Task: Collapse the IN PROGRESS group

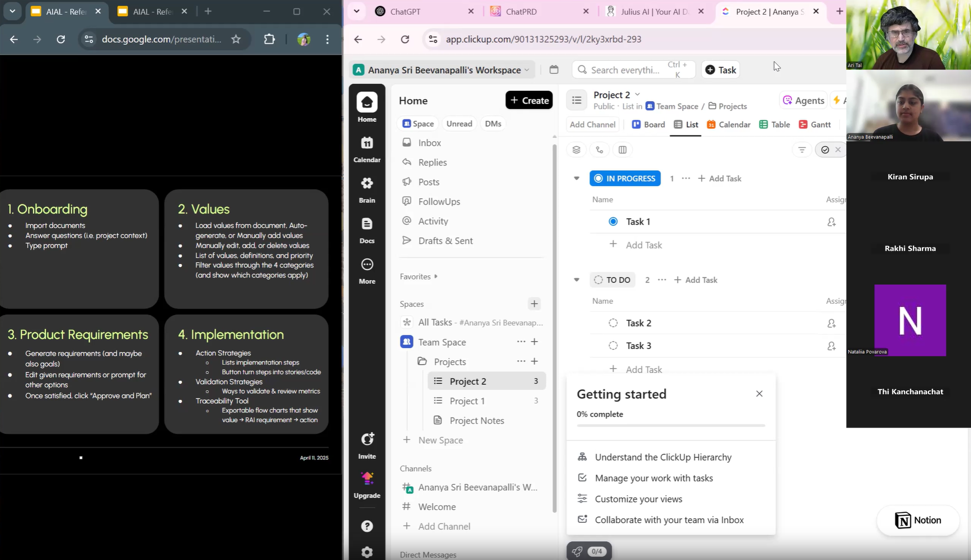Action: tap(577, 178)
